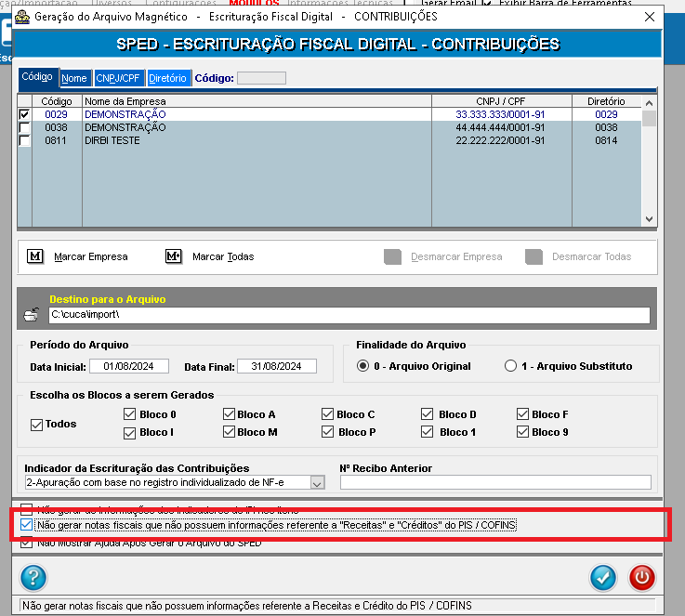The image size is (685, 616).
Task: Click the Marcar Todas M+ icon
Action: tap(174, 256)
